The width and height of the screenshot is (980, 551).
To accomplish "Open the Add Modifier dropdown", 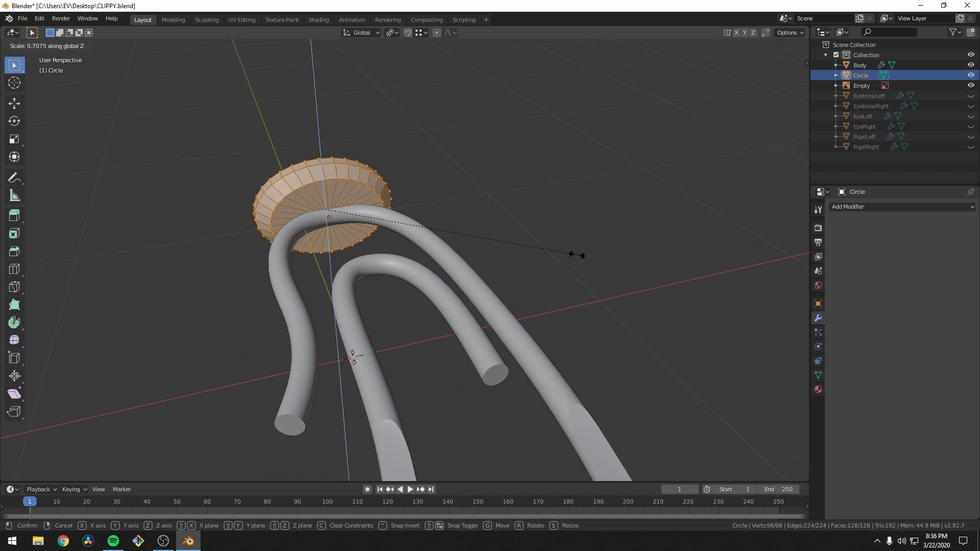I will coord(902,207).
